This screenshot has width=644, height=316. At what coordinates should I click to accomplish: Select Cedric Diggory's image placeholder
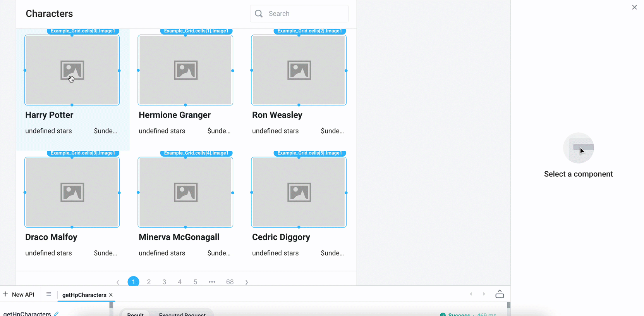tap(299, 192)
